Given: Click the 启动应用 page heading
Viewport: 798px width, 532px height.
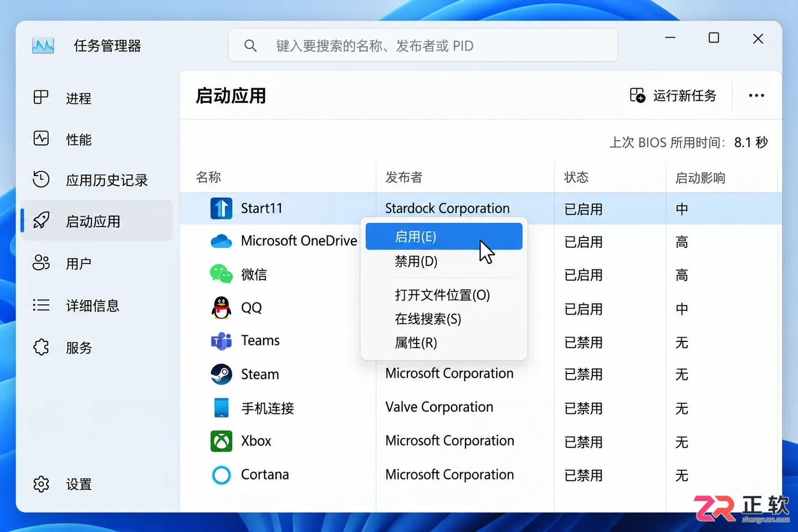Looking at the screenshot, I should tap(231, 96).
